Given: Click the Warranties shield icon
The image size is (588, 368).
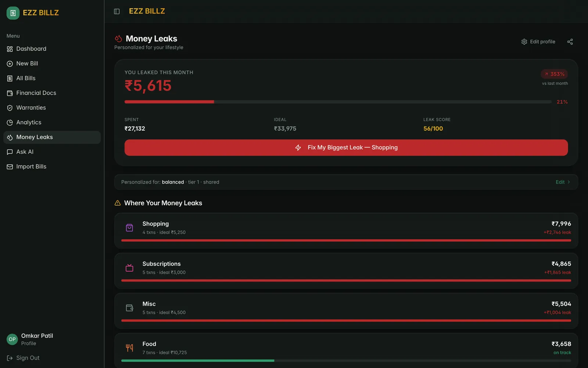Looking at the screenshot, I should [x=10, y=108].
